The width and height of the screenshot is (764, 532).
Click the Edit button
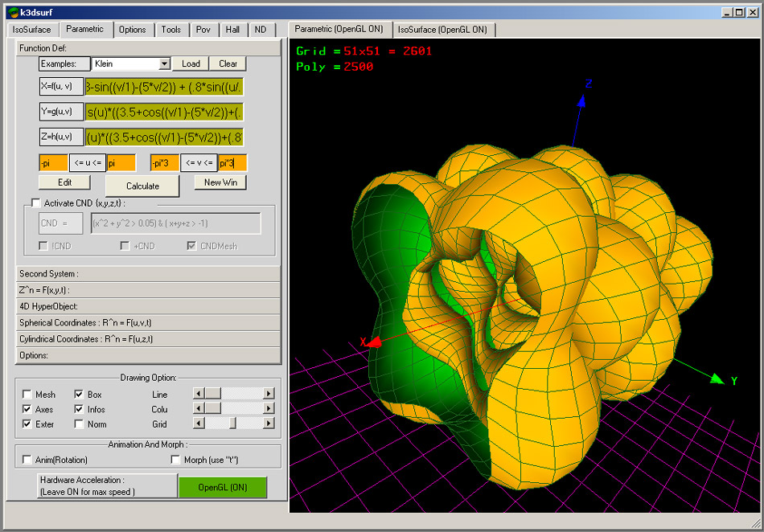(x=65, y=182)
